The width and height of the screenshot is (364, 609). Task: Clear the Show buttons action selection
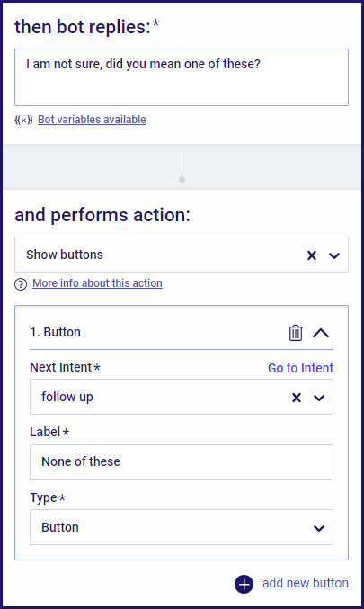click(312, 255)
